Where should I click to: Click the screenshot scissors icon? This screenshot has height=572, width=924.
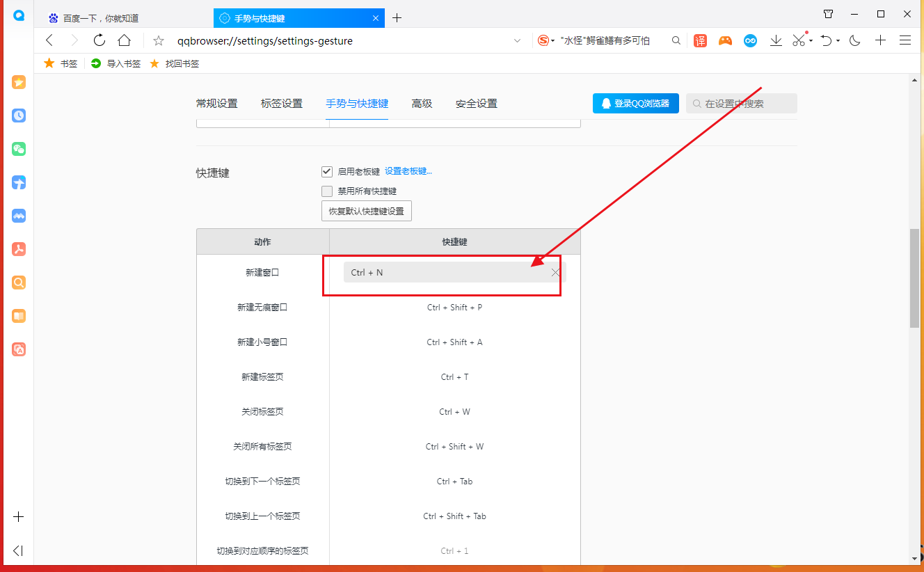tap(799, 41)
